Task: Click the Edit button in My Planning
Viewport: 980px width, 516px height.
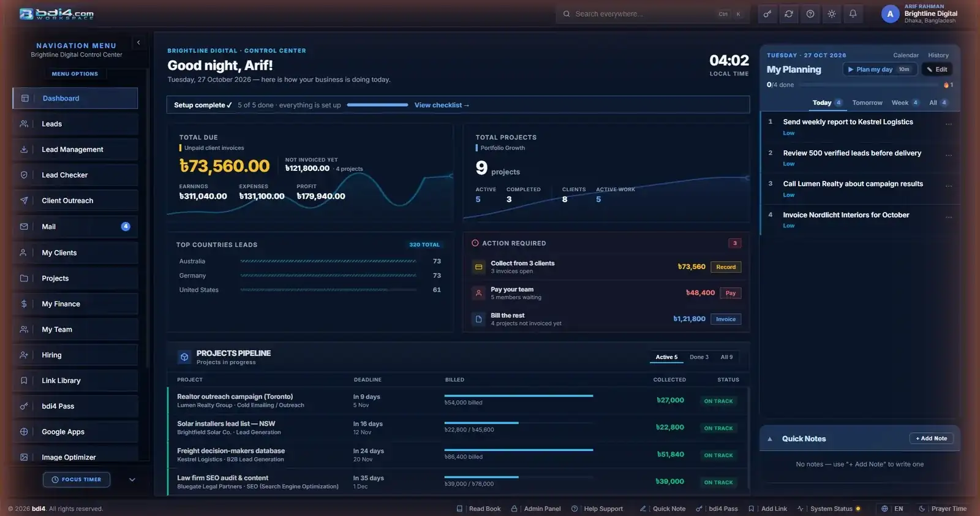Action: (937, 69)
